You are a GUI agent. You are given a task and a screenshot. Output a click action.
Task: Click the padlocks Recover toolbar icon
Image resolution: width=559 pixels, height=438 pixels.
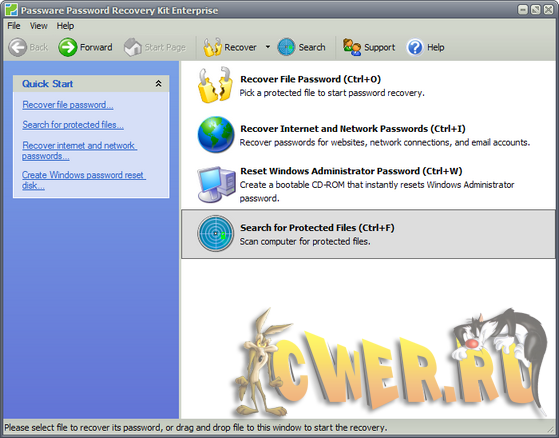coord(212,47)
